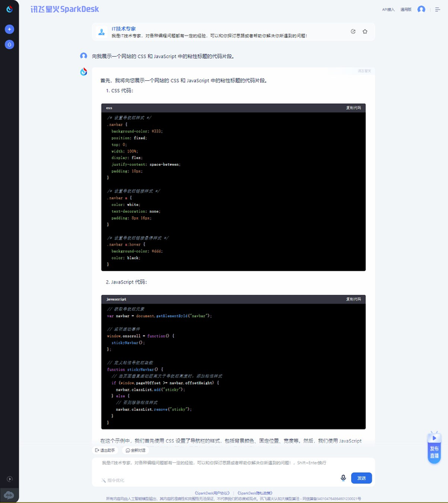Click the SparkDesk logo at sidebar top
Image resolution: width=448 pixels, height=503 pixels.
pos(9,9)
